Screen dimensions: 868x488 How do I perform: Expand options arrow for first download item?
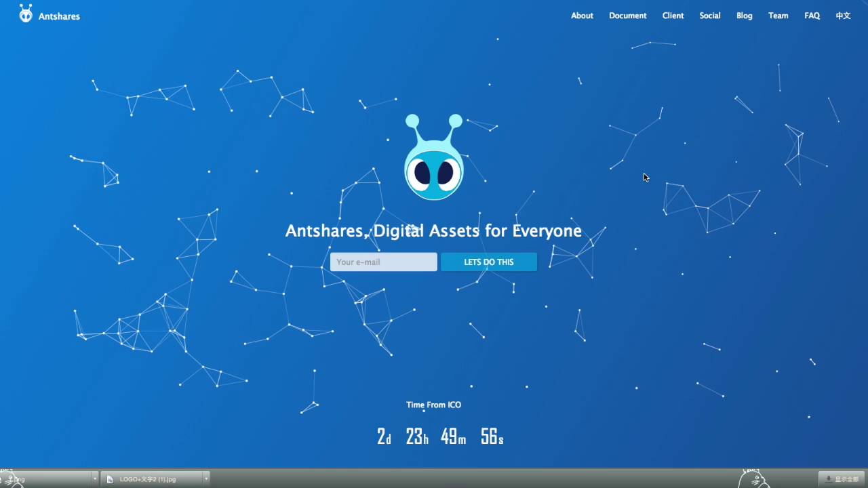click(x=95, y=479)
